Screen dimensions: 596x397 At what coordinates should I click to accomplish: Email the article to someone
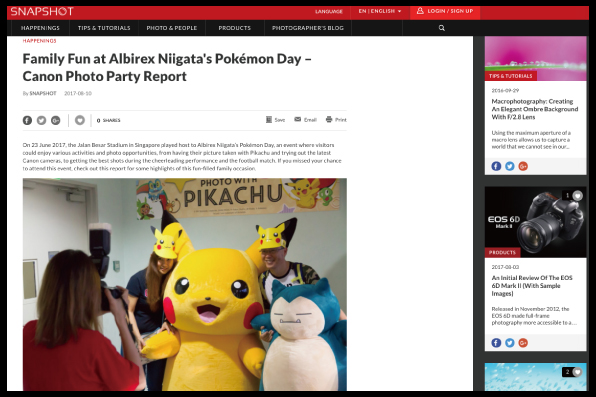click(305, 119)
